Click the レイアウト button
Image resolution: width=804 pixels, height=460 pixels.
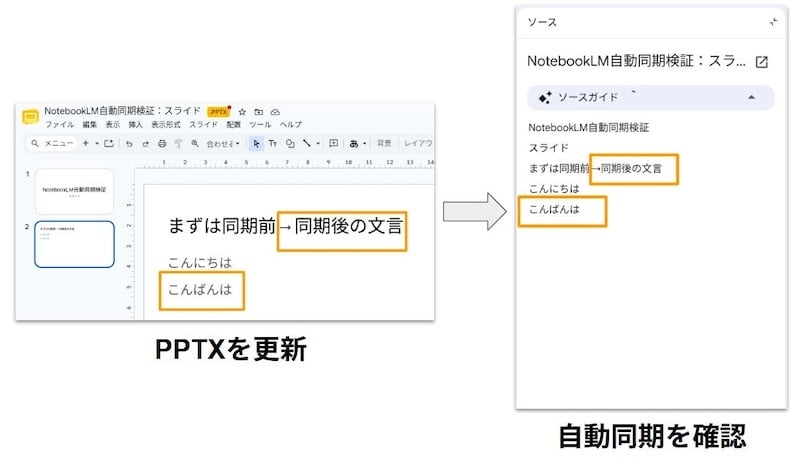pos(418,144)
